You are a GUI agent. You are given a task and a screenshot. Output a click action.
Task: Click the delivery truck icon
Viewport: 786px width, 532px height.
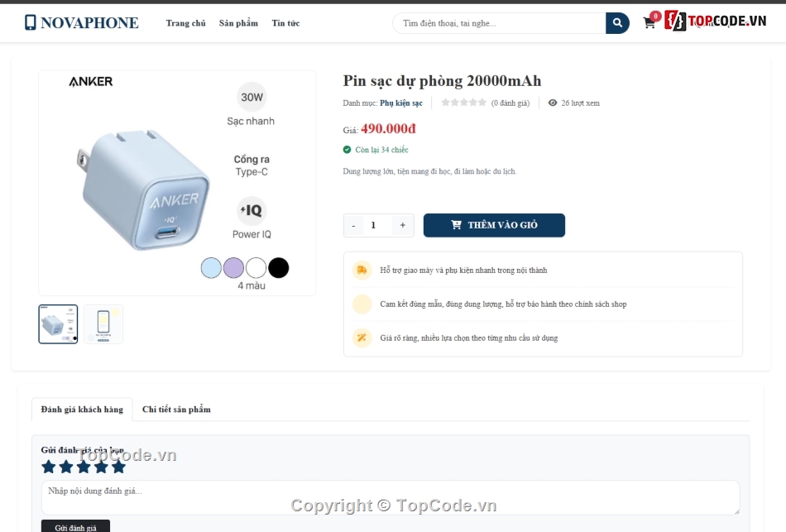(362, 270)
